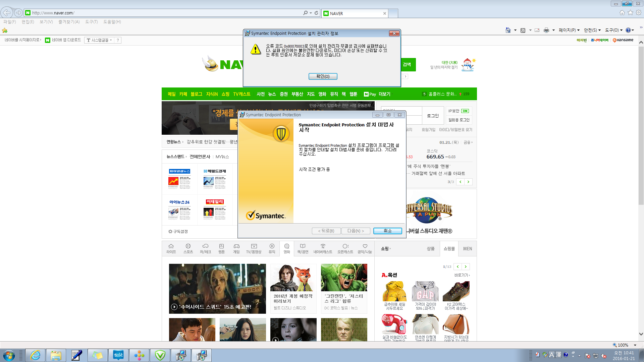Screen dimensions: 644x362
Task: Click 구독설정 subscription settings gear
Action: 178,232
